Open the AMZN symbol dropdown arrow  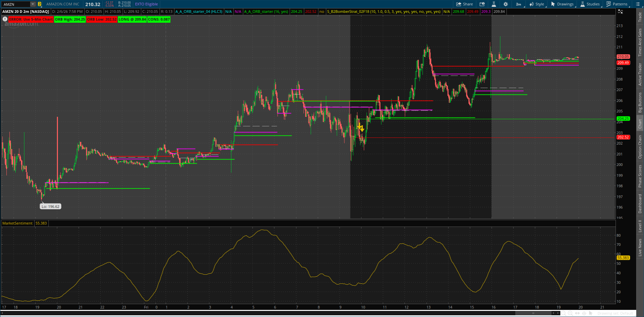click(x=33, y=4)
